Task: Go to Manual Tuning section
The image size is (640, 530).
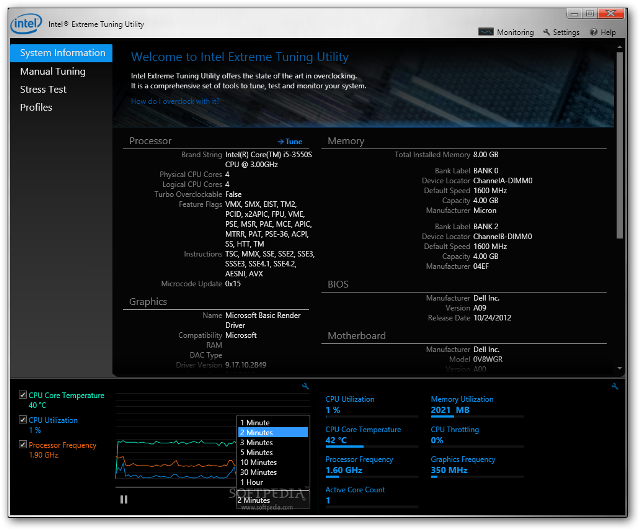Action: tap(53, 71)
